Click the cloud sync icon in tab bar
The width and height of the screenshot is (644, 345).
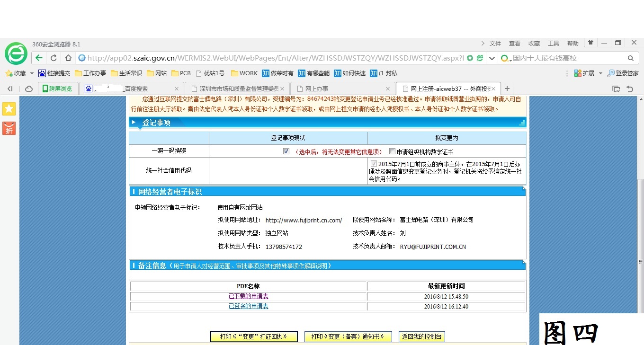pyautogui.click(x=29, y=88)
